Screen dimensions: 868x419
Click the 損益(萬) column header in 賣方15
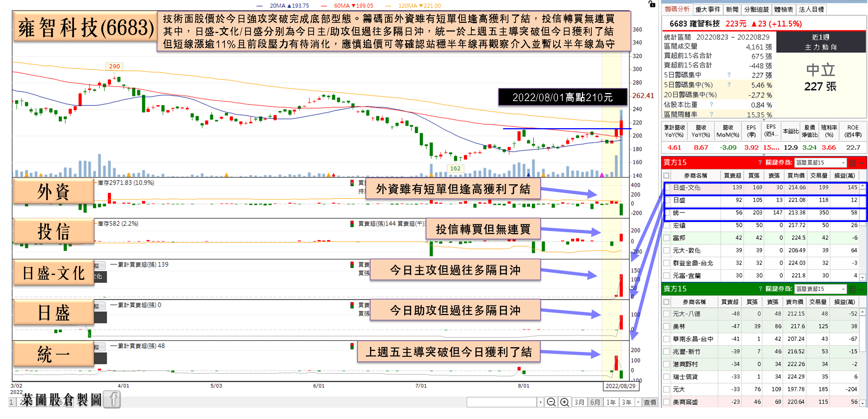[x=844, y=302]
